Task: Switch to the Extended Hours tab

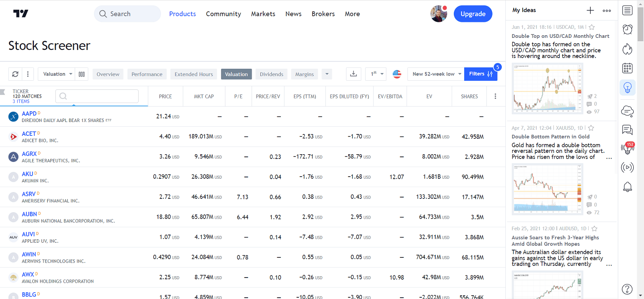Action: [194, 74]
